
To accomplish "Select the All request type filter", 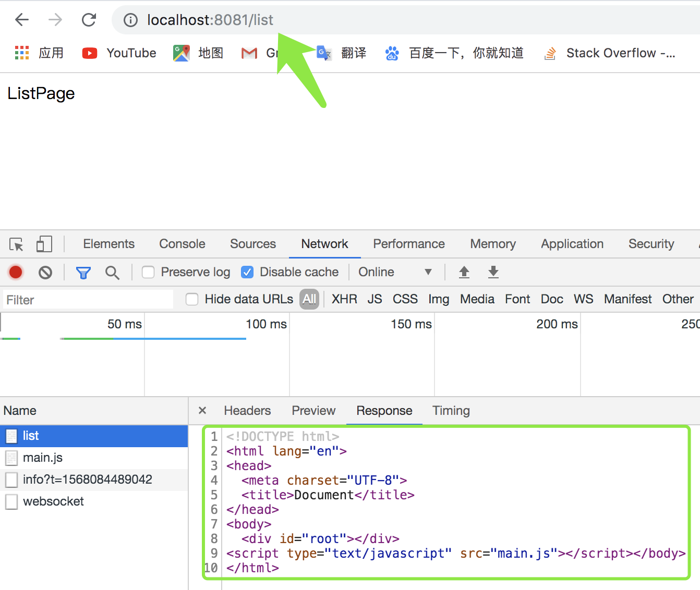I will pos(309,299).
